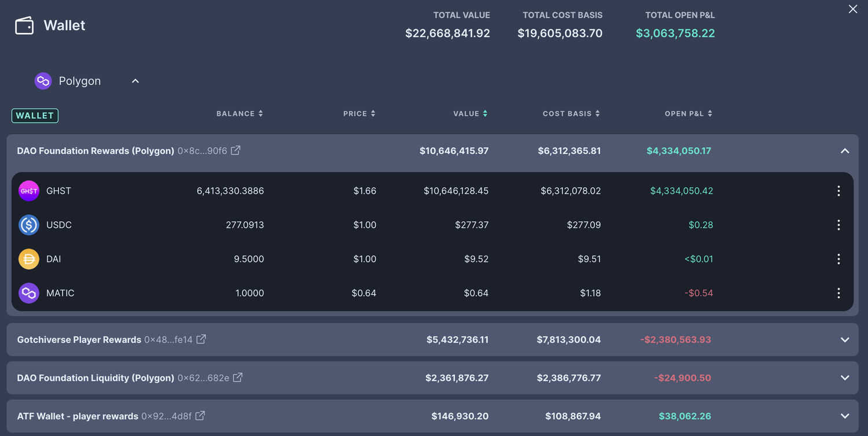Click the GHST token icon

(x=29, y=191)
